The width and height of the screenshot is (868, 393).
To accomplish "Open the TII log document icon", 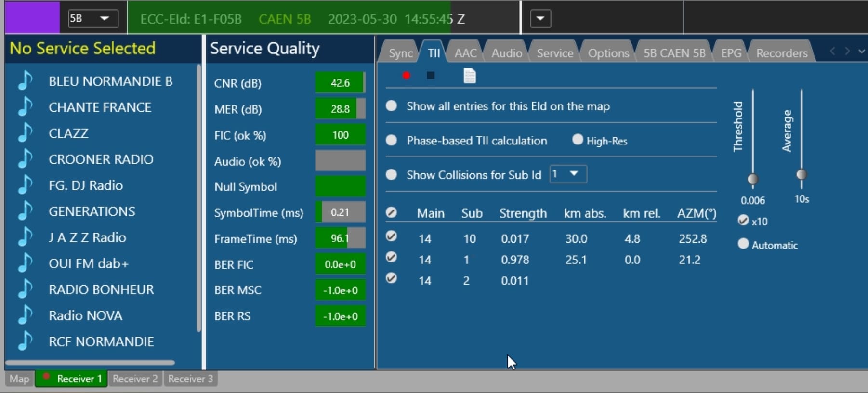I will [x=469, y=76].
